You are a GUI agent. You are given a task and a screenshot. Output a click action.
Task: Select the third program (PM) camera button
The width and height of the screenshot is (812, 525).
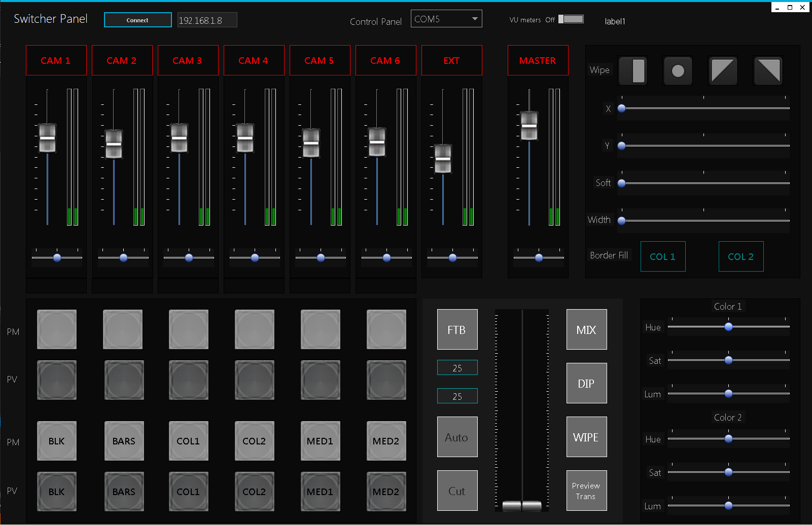pos(189,329)
